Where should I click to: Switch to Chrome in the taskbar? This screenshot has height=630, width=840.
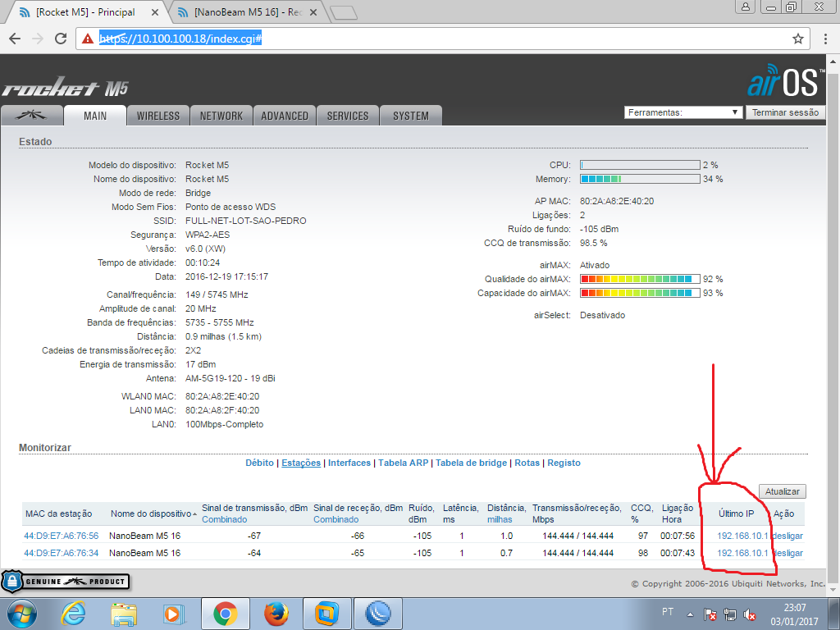pyautogui.click(x=226, y=614)
